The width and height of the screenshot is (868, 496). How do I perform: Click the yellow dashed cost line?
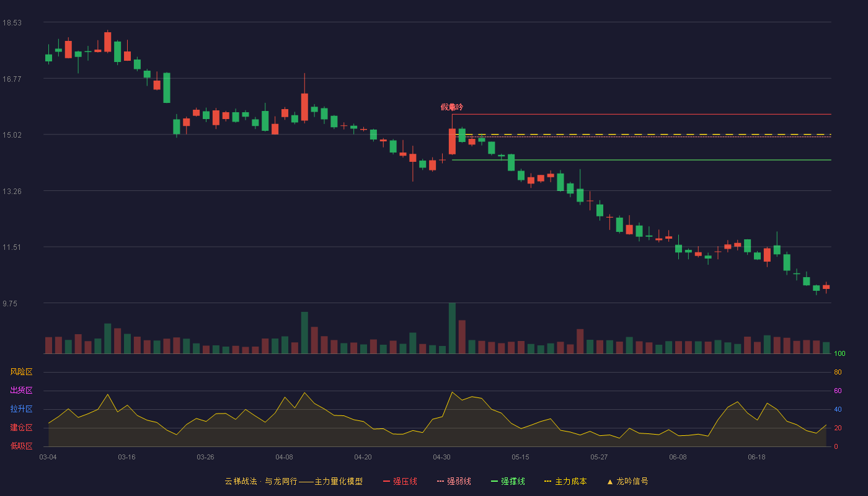pos(642,134)
